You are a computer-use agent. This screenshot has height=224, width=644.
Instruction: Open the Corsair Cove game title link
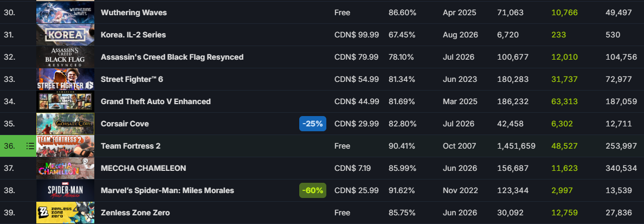tap(125, 124)
